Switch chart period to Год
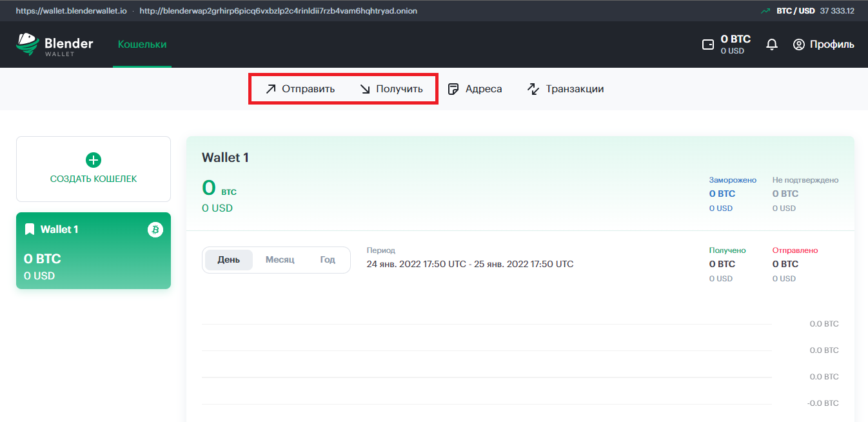Screen dimensions: 868x422 328,259
